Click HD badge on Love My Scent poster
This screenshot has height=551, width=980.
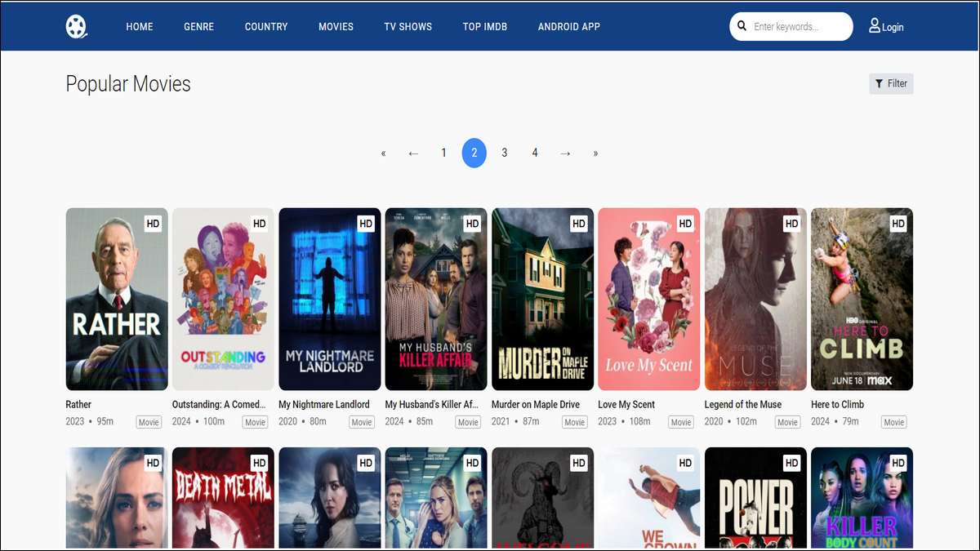[x=685, y=223]
